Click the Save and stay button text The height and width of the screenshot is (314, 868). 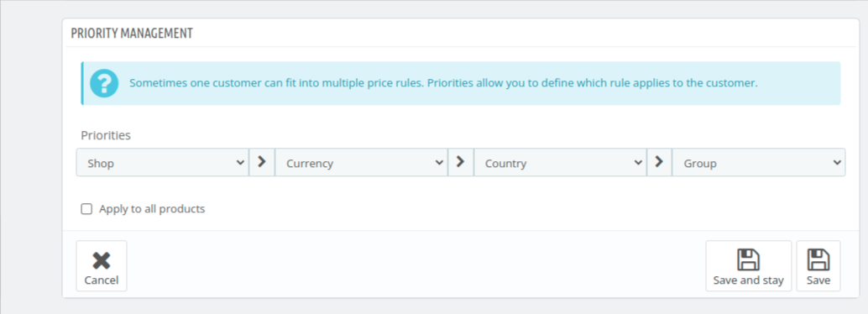749,280
